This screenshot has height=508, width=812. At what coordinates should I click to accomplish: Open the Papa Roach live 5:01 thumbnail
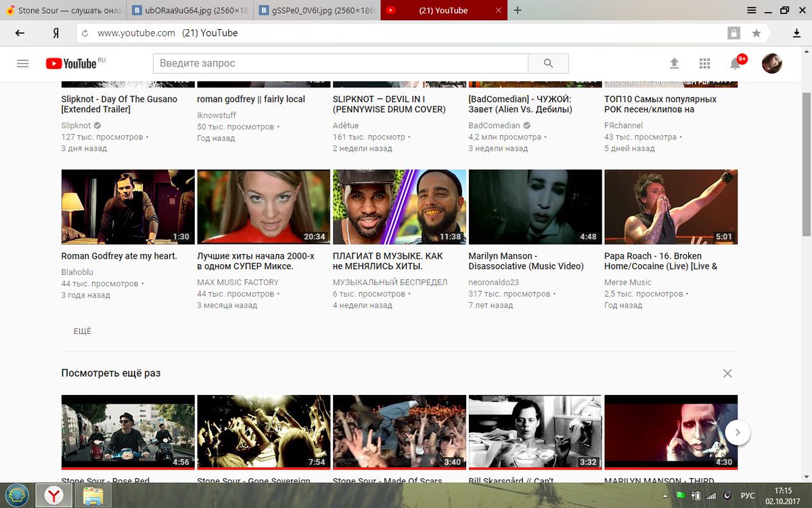click(x=671, y=207)
